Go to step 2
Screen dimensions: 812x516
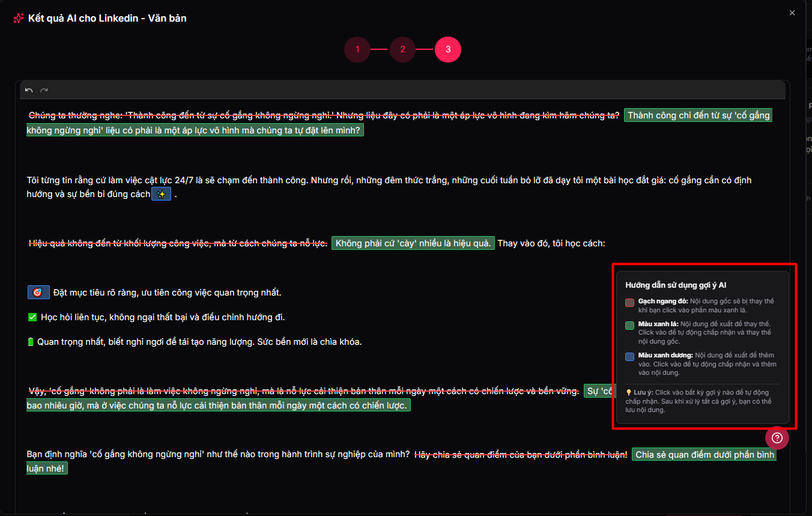pyautogui.click(x=403, y=49)
